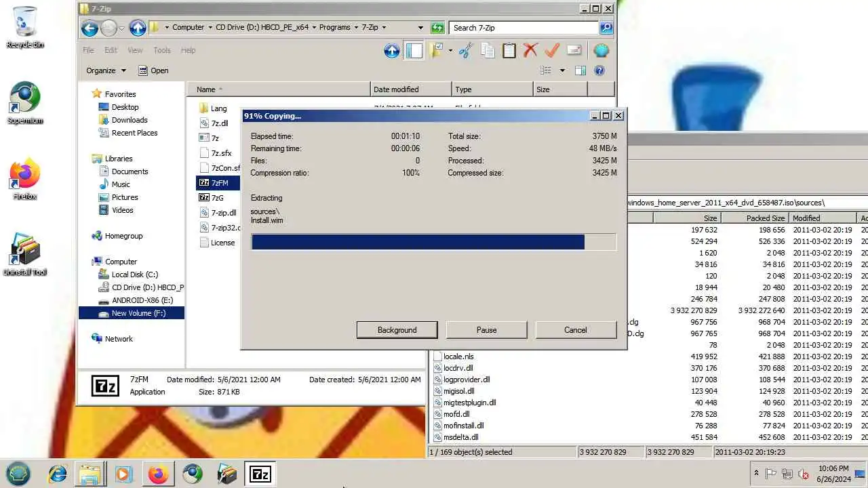The image size is (868, 488).
Task: Click the envelope Email toolbar icon
Action: pyautogui.click(x=574, y=50)
